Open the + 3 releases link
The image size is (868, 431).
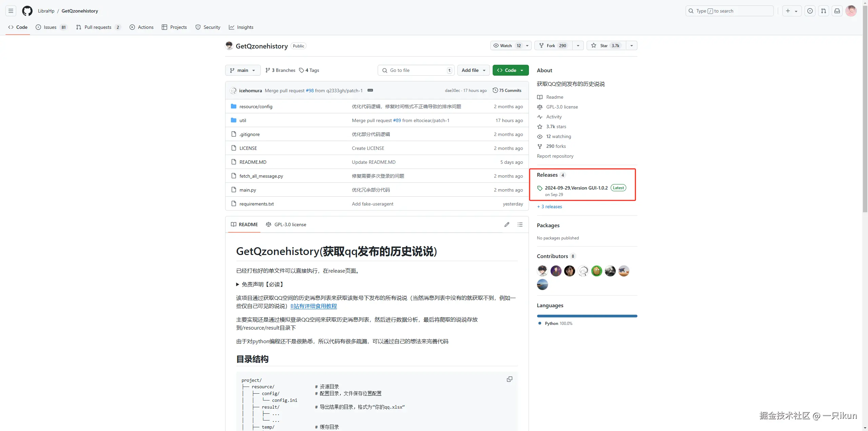click(549, 207)
